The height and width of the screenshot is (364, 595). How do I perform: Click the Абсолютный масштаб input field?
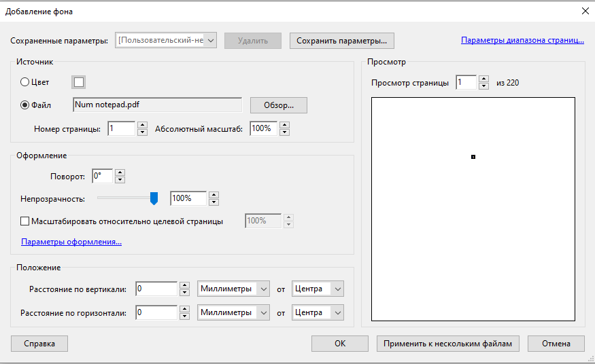(x=263, y=128)
